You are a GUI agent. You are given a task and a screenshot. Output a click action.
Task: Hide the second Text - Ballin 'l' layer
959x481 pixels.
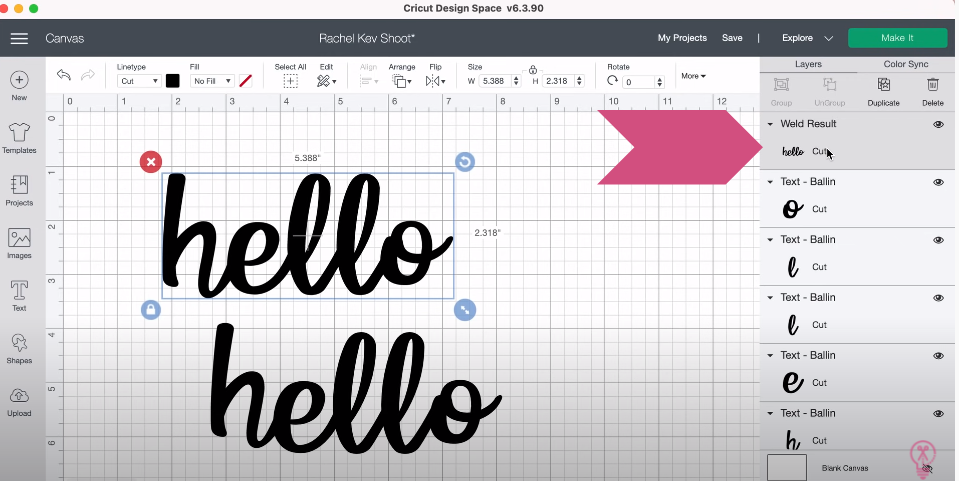(x=938, y=298)
